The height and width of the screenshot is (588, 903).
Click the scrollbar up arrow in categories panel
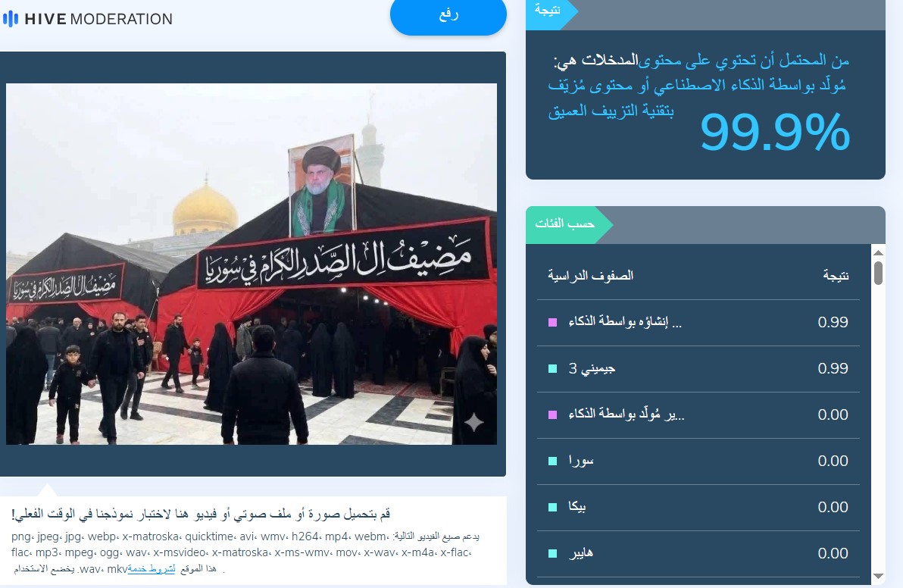tap(878, 252)
